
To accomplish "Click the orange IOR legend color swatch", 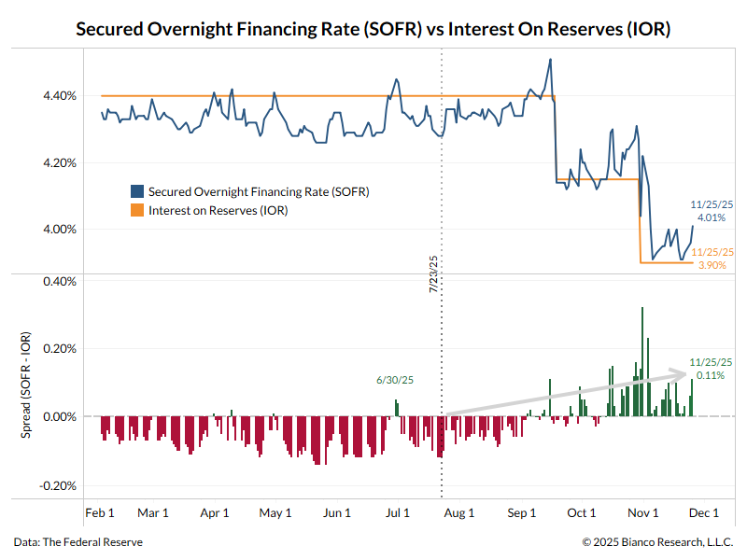I will coord(137,211).
